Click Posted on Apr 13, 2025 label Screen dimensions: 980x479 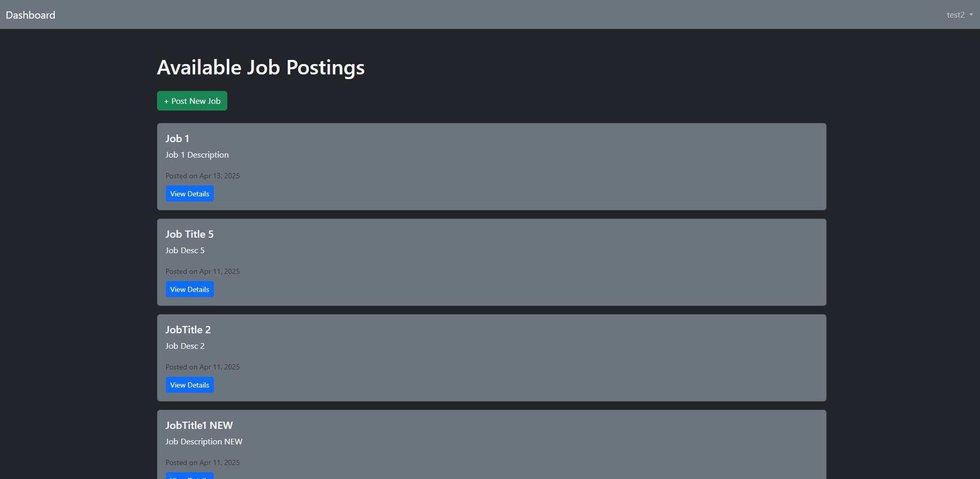pyautogui.click(x=203, y=176)
